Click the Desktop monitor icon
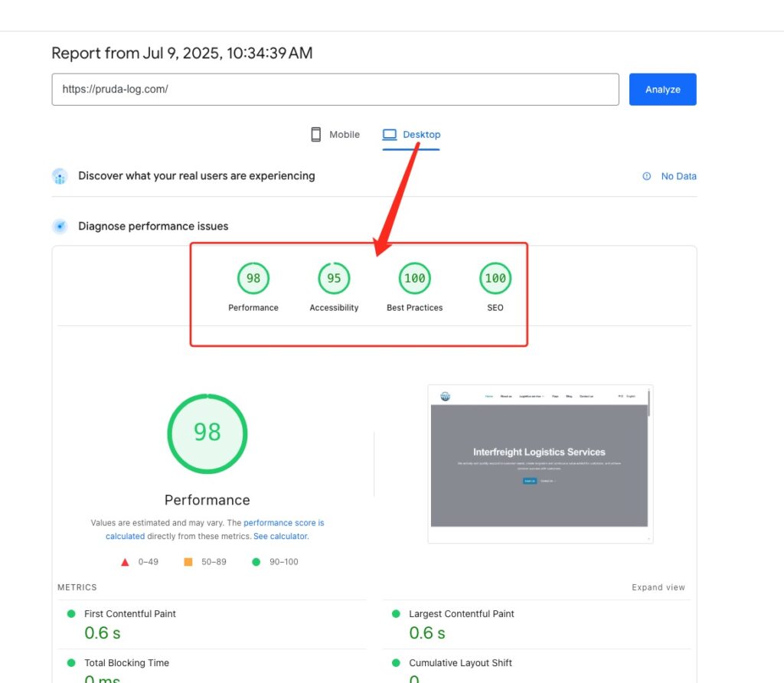Screen dimensions: 784x683 click(390, 133)
